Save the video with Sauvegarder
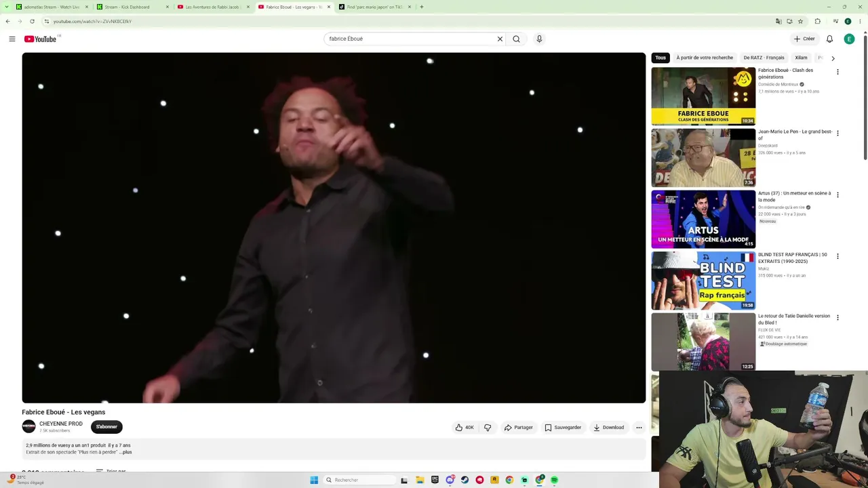The image size is (868, 488). click(563, 428)
